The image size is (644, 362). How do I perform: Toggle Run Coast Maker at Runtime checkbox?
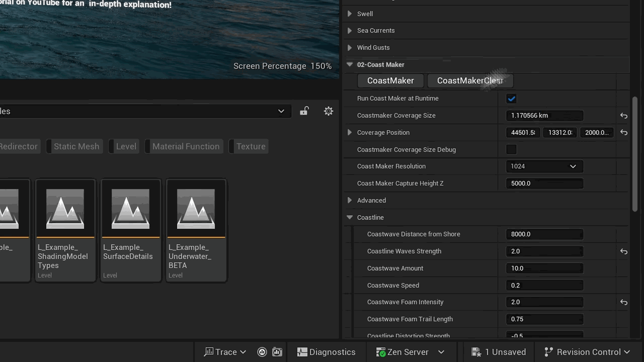tap(511, 99)
